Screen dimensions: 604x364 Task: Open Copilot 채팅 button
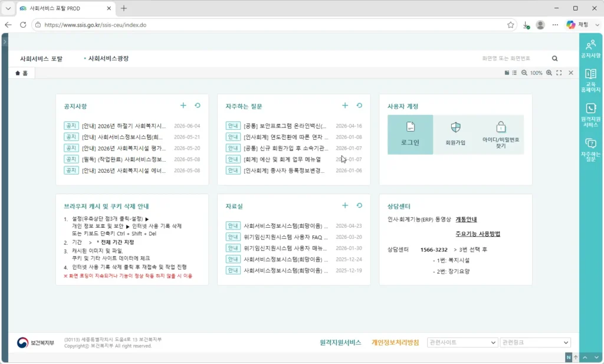click(577, 25)
